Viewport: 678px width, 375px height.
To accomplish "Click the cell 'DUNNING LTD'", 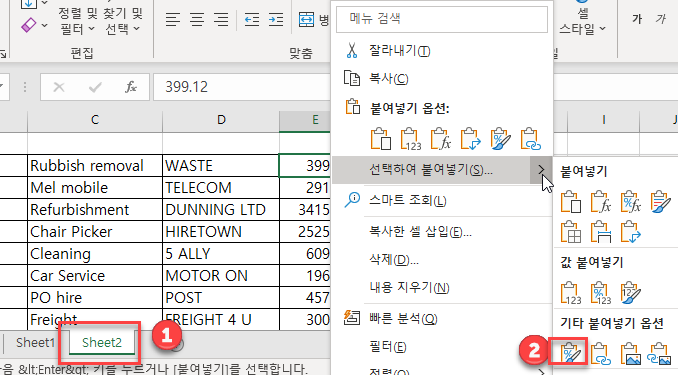I will [x=221, y=210].
